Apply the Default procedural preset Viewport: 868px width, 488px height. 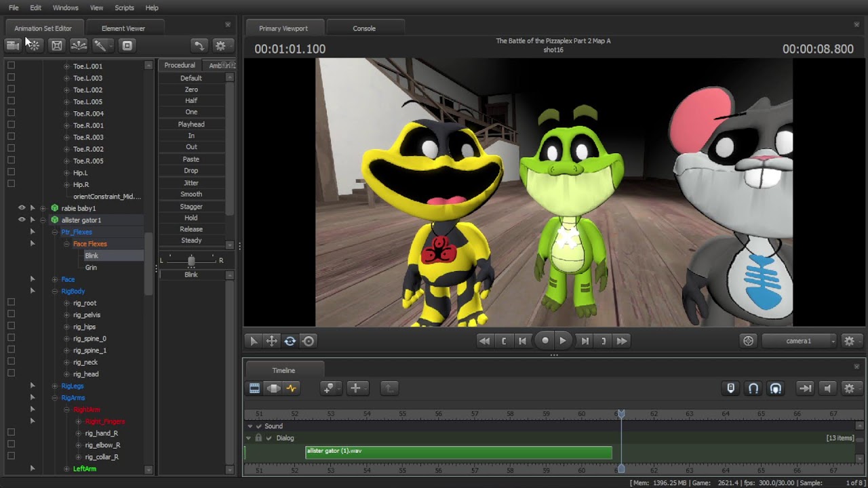191,78
